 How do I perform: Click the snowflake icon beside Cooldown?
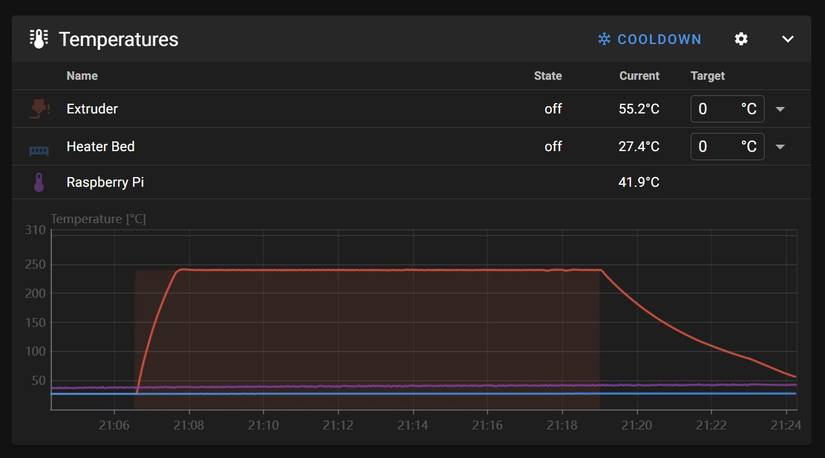tap(604, 39)
